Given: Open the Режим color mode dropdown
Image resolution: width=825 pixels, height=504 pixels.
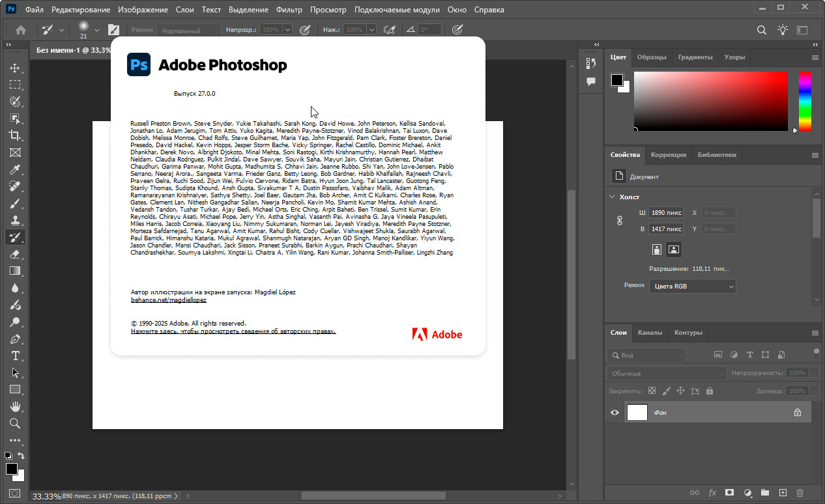Looking at the screenshot, I should tap(692, 286).
